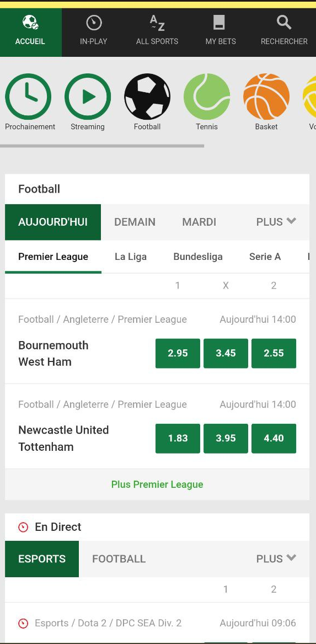Select the Basket basketball icon

(x=266, y=97)
